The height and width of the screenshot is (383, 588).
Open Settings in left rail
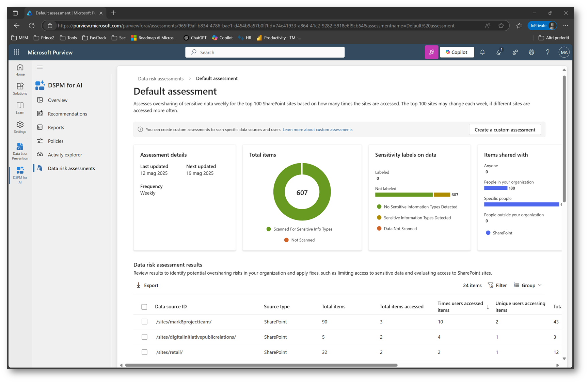(20, 127)
